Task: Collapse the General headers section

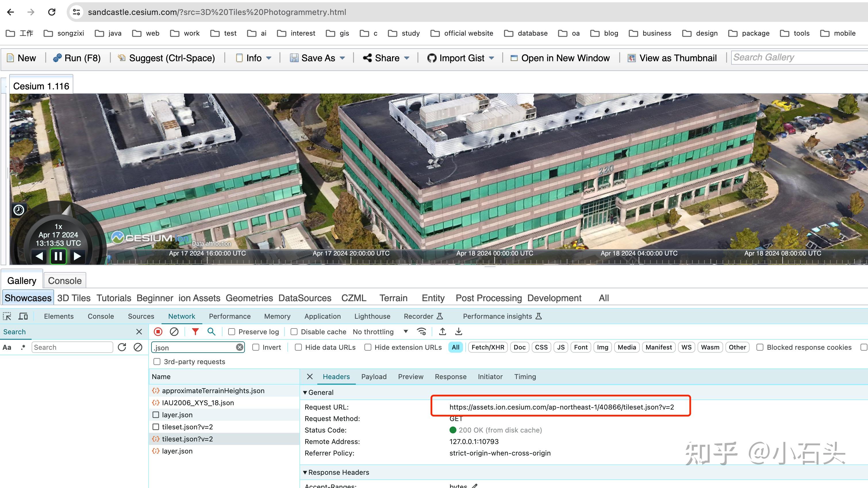Action: 305,393
